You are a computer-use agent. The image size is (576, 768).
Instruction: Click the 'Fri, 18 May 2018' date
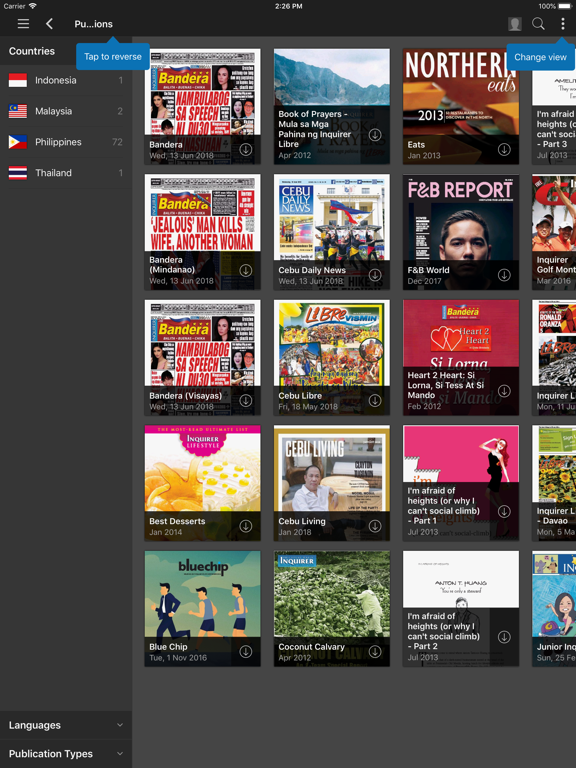[x=308, y=407]
